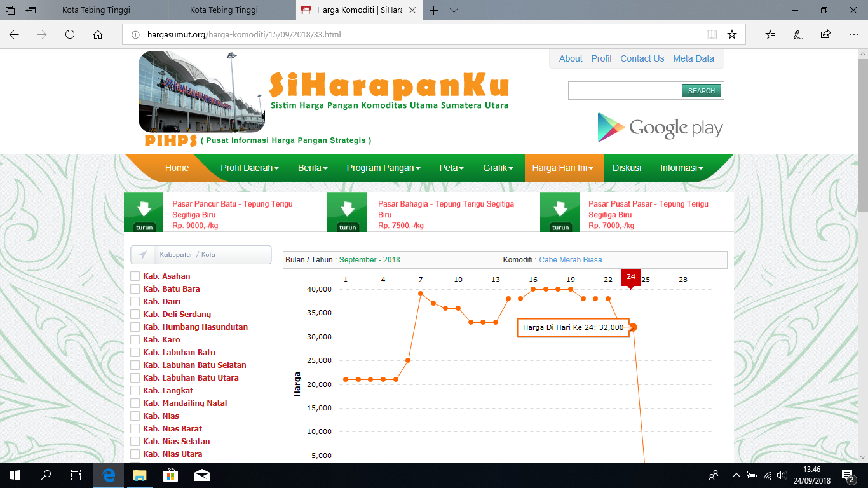Bookmark page with the star icon
Viewport: 868px width, 488px height.
click(732, 35)
